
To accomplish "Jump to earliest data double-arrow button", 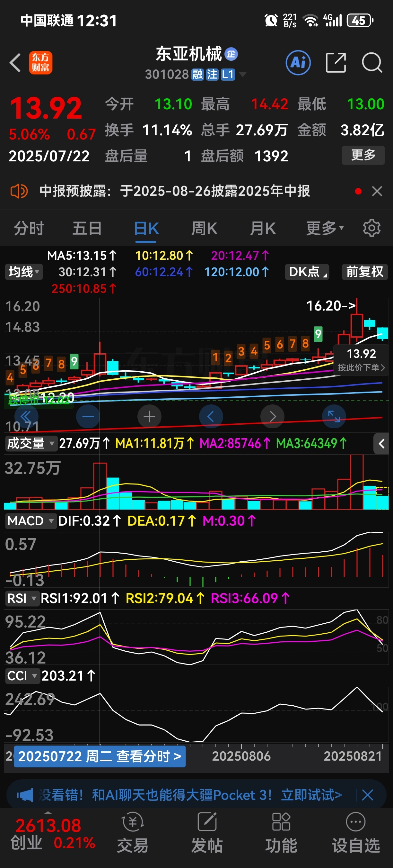I will pos(27,416).
